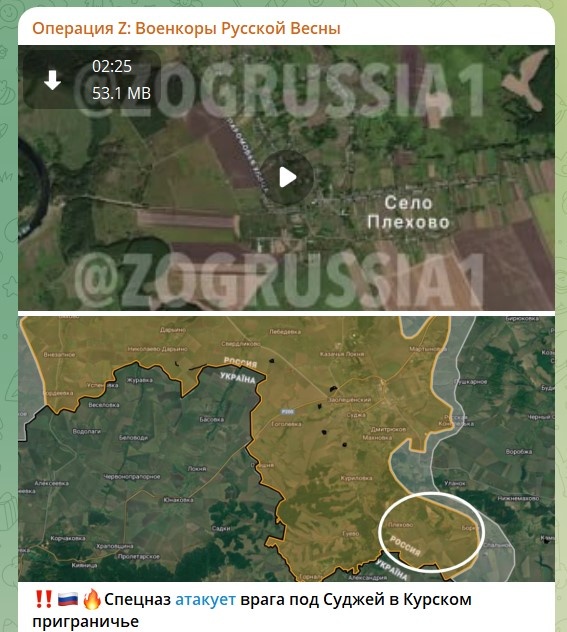This screenshot has width=567, height=632.
Task: Play the Plekhovo village video
Action: pyautogui.click(x=287, y=177)
